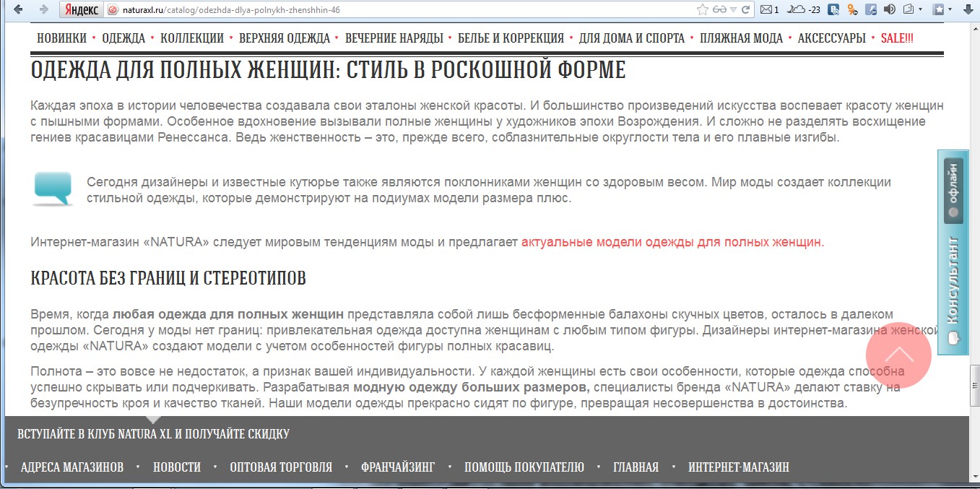The image size is (980, 489).
Task: Click ВСТУПАЙТЕ В КЛУБ NATURA XL banner
Action: (x=153, y=434)
